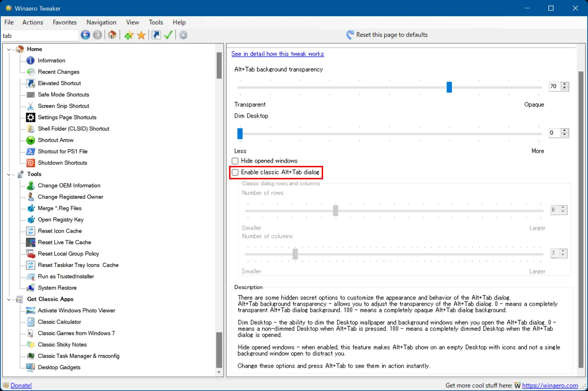The image size is (588, 391).
Task: Open the winaero.com link
Action: pyautogui.click(x=550, y=385)
